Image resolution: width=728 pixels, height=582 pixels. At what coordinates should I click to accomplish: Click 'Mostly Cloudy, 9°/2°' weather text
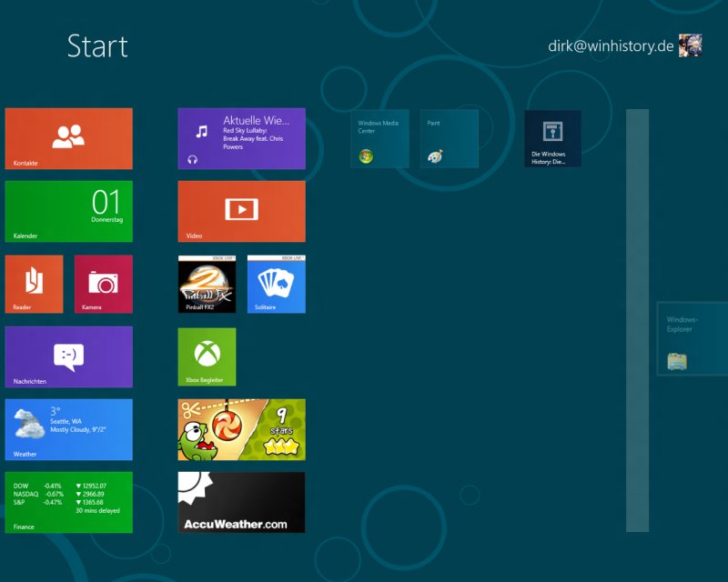click(x=78, y=430)
